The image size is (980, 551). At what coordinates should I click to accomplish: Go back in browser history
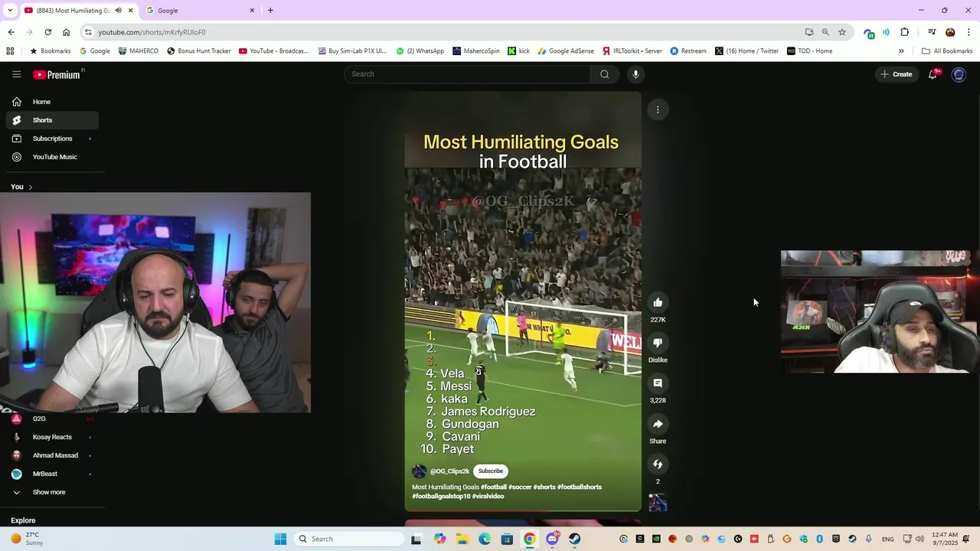click(11, 32)
